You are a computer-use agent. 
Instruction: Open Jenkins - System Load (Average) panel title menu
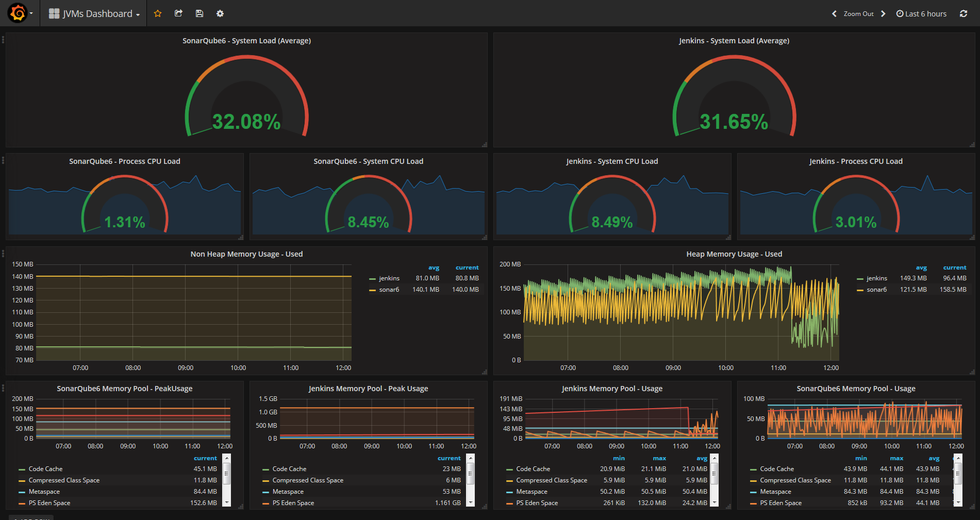point(734,41)
